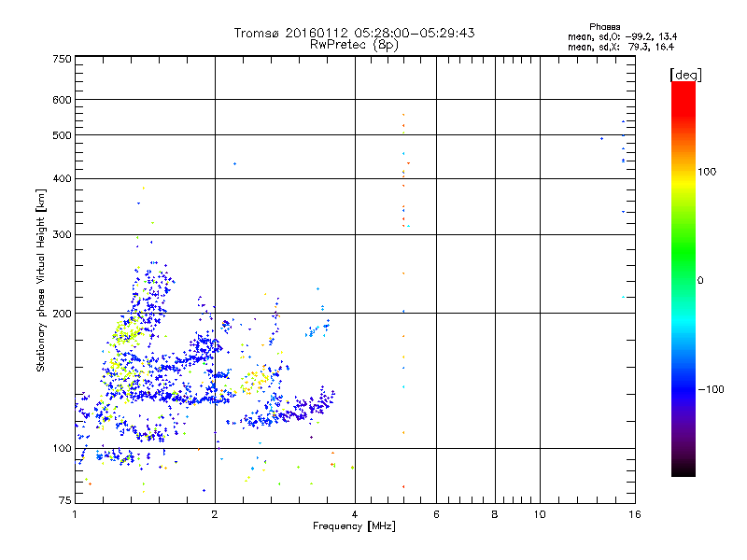Click the y-axis tick label '600'

(62, 100)
